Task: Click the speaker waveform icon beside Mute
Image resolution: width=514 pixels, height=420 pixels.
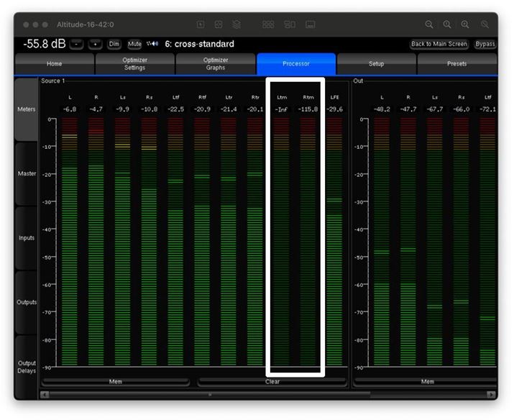Action: [152, 44]
